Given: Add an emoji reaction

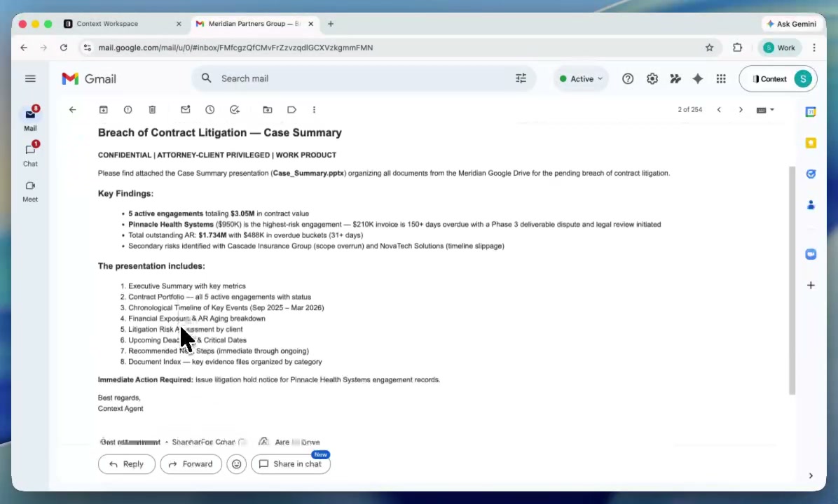Looking at the screenshot, I should [x=236, y=464].
